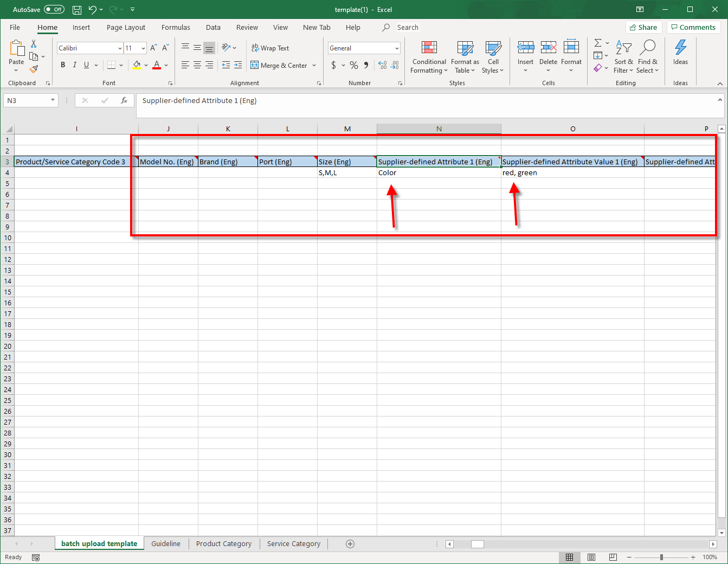Viewport: 728px width, 564px height.
Task: Click the Save icon in title bar
Action: pos(77,10)
